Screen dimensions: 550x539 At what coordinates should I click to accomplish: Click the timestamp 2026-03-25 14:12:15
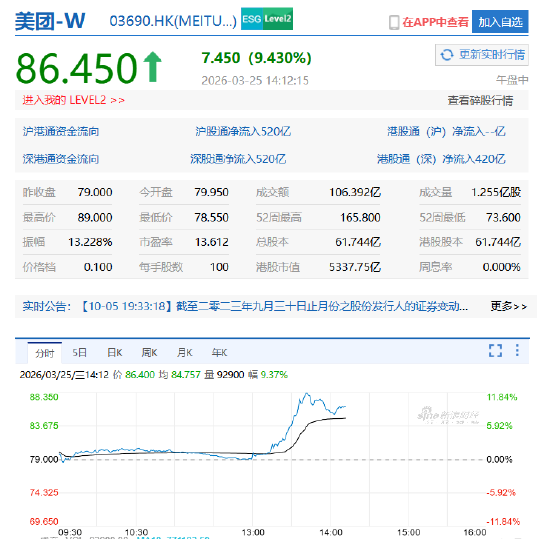(x=255, y=81)
